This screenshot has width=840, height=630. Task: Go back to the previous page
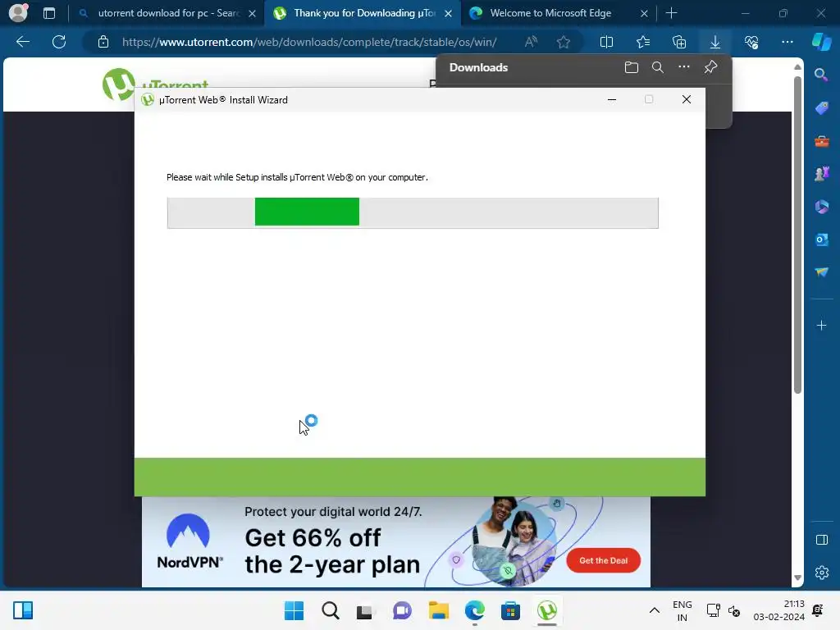tap(22, 42)
